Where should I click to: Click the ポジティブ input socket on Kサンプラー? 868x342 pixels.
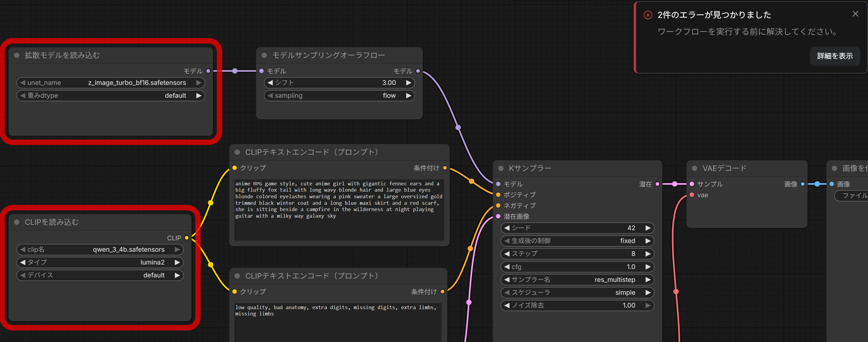coord(498,195)
